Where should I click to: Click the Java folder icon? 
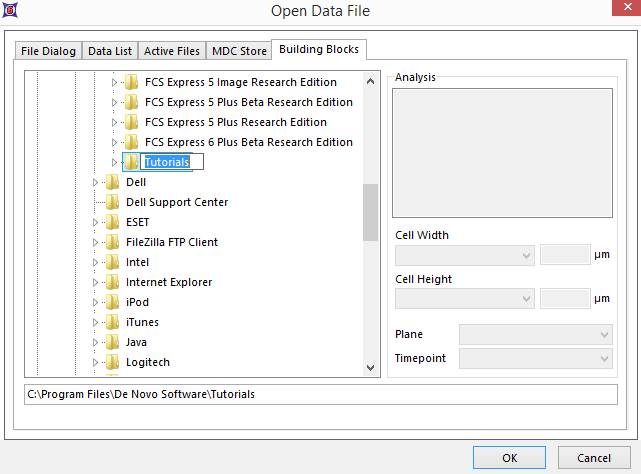[112, 342]
